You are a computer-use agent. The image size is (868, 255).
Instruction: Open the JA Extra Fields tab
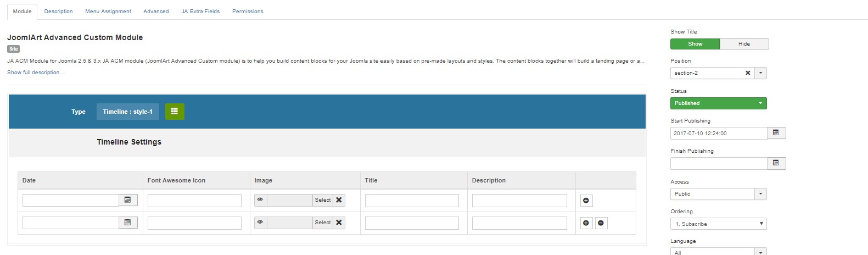(200, 12)
